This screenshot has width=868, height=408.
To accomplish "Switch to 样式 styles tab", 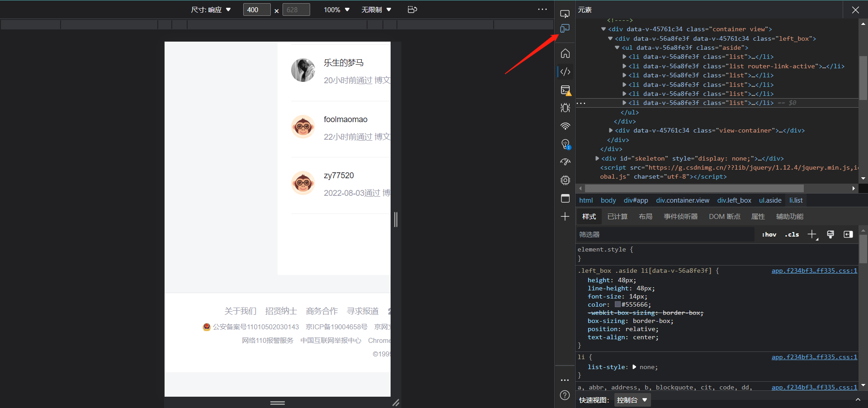I will (589, 217).
